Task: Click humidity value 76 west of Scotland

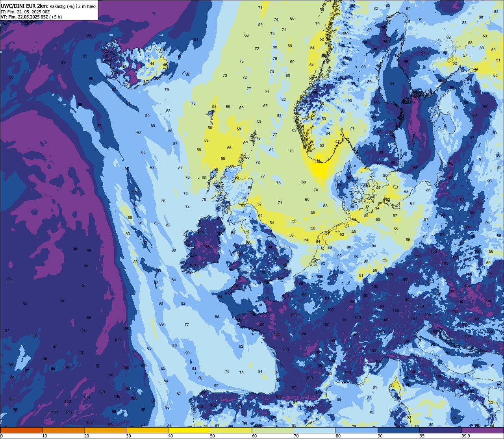Action: [x=187, y=178]
